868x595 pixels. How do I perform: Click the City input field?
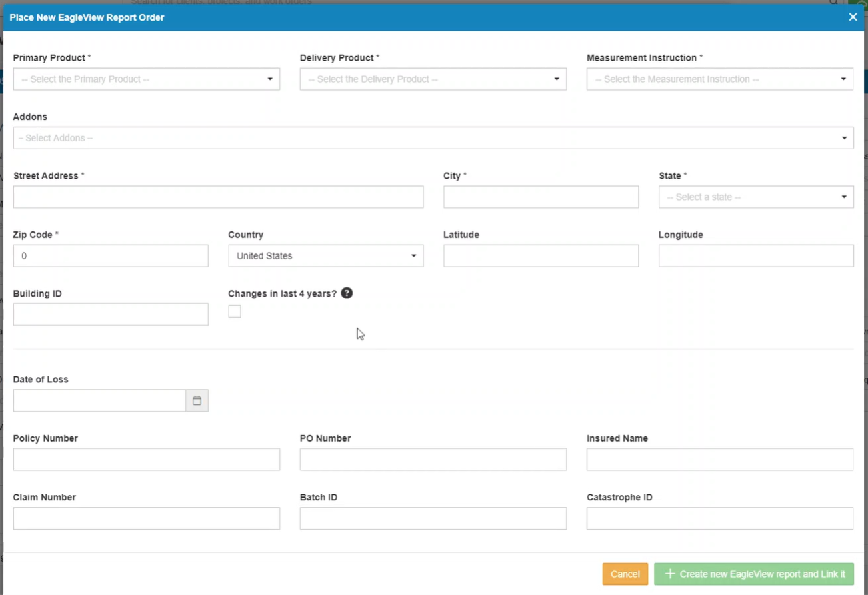(x=541, y=197)
